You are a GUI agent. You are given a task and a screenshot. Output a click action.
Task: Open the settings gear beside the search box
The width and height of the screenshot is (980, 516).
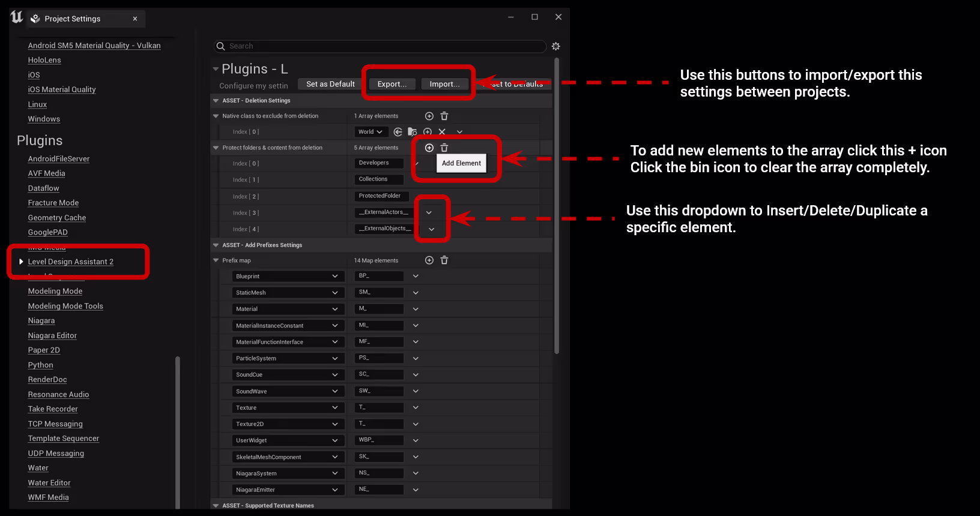[555, 46]
